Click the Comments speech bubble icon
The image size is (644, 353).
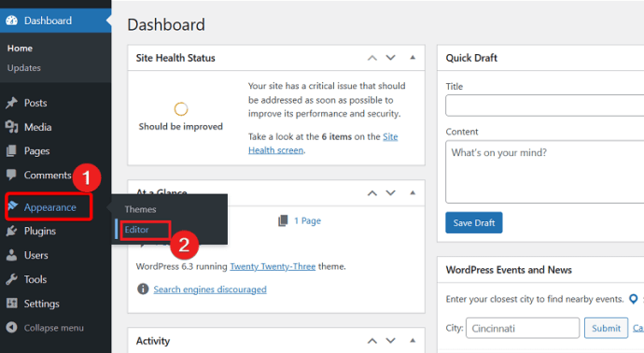click(11, 175)
